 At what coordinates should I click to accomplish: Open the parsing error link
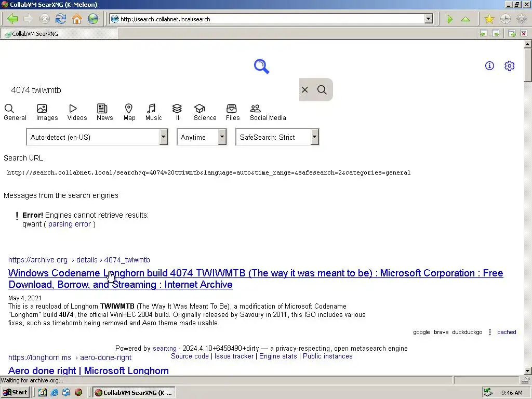[x=70, y=224]
